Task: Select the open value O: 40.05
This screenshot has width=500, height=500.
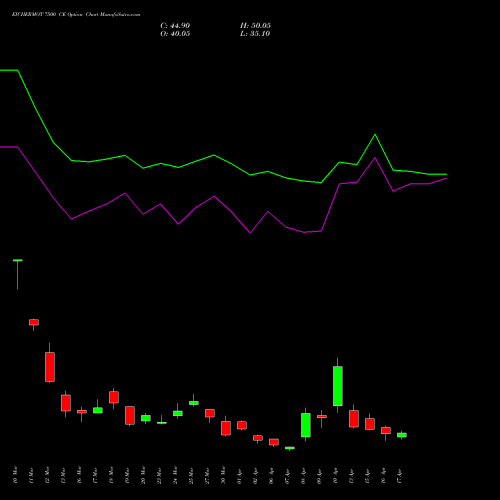Action: tap(175, 34)
